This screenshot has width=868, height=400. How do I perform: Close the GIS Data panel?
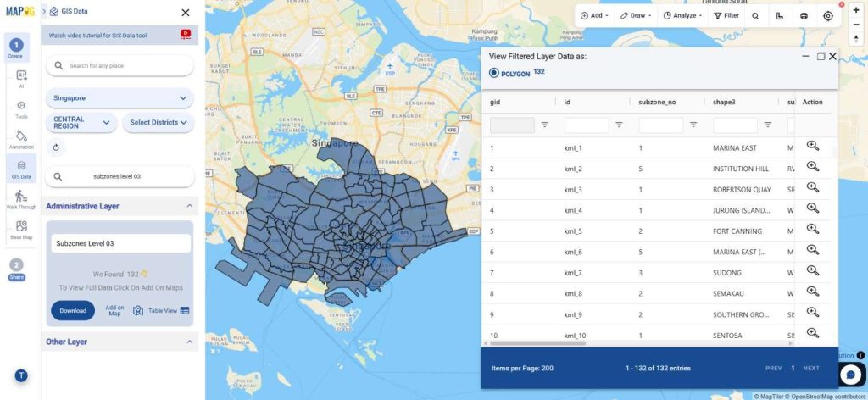coord(186,12)
